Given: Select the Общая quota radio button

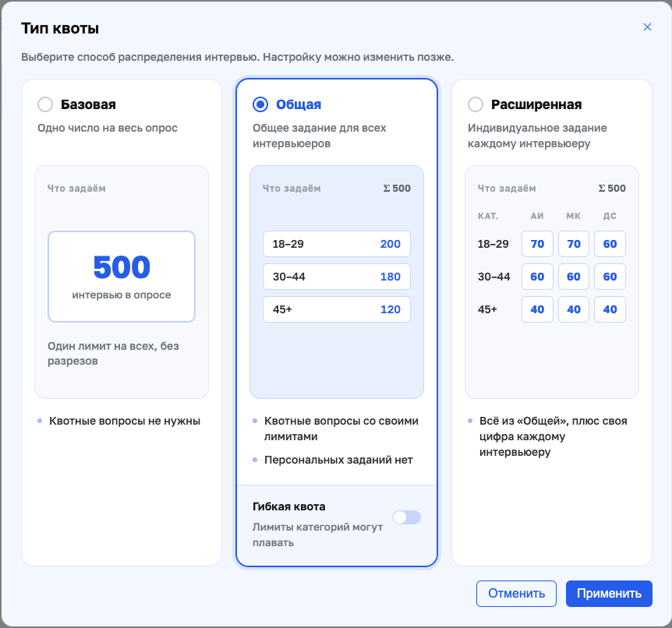Looking at the screenshot, I should 260,104.
